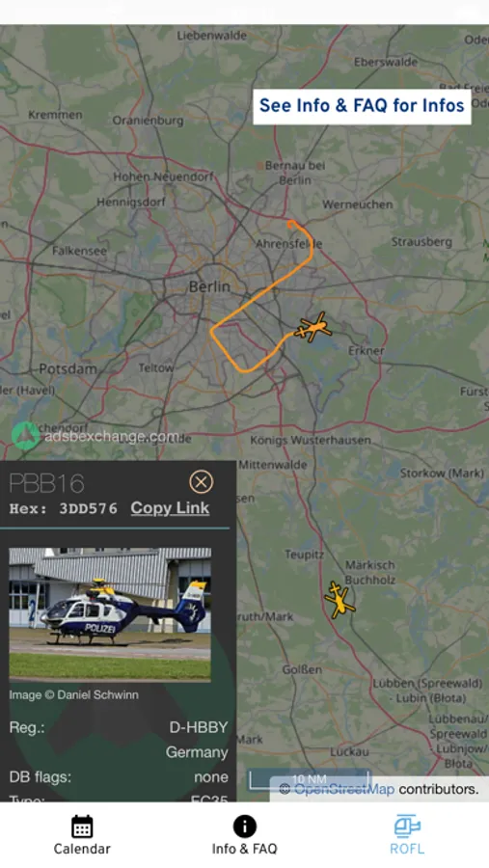Tap the helicopter ROFL icon

[x=407, y=827]
